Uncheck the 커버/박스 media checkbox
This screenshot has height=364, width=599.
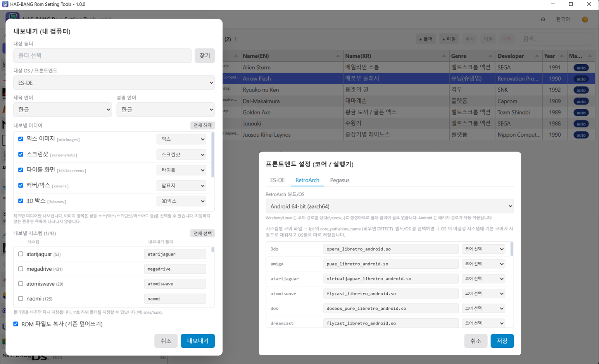pyautogui.click(x=21, y=185)
